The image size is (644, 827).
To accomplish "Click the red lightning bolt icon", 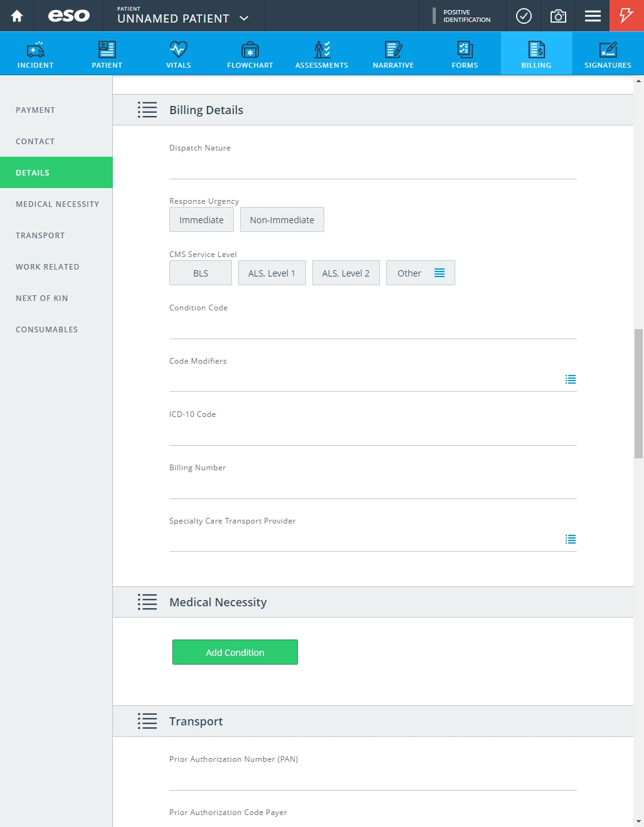I will (626, 16).
